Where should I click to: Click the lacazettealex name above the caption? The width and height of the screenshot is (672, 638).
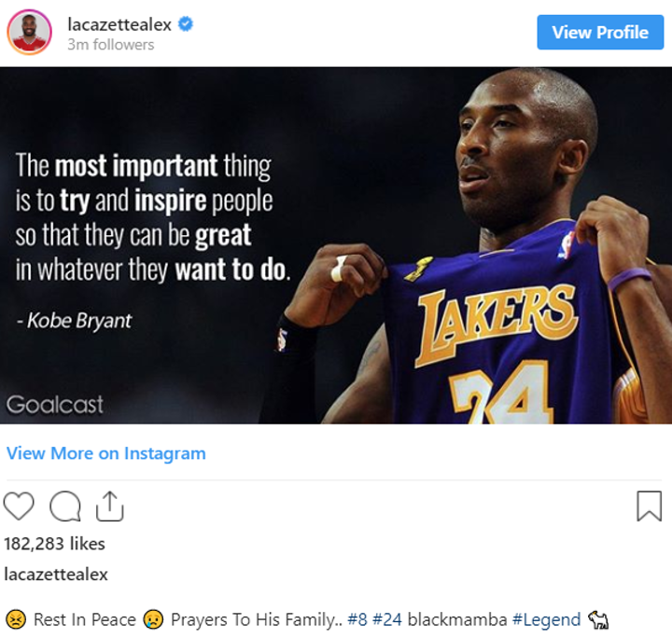pos(56,575)
